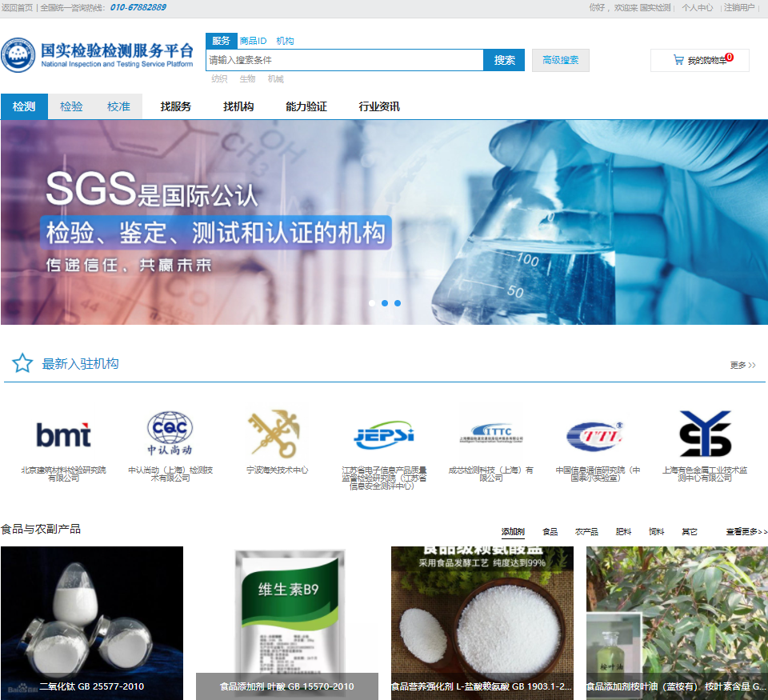Open 个人中心 in top bar
The width and height of the screenshot is (768, 700).
[697, 7]
